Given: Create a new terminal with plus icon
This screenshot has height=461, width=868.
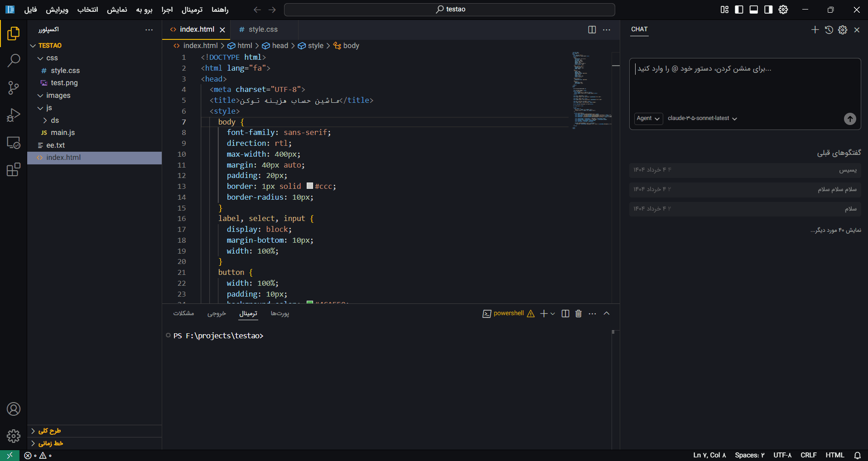Looking at the screenshot, I should [x=544, y=313].
